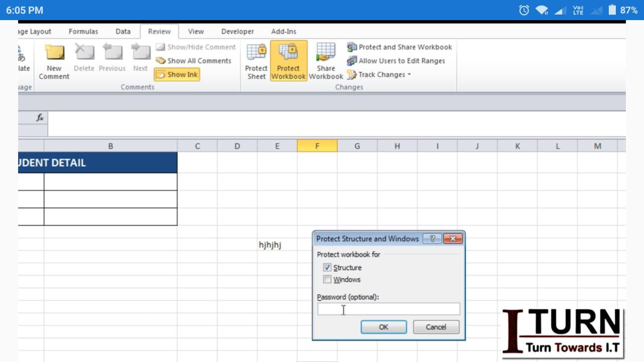Select highlighted column F header
This screenshot has width=644, height=362.
[x=317, y=146]
